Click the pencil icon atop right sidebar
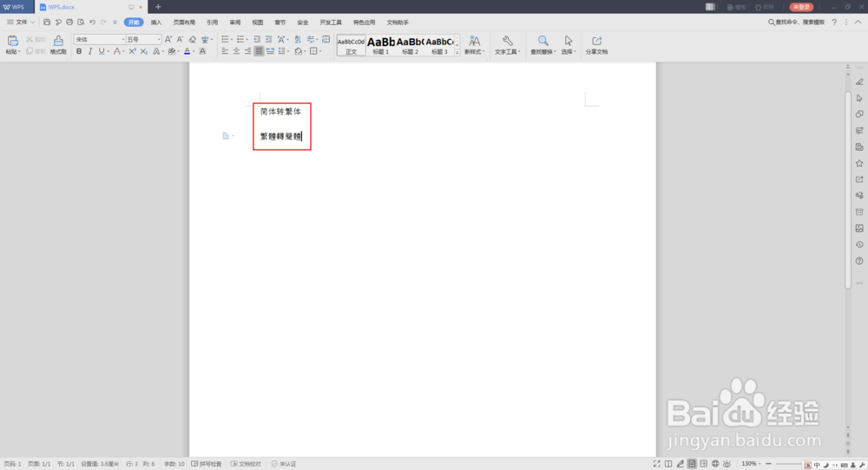868x470 pixels. (859, 82)
